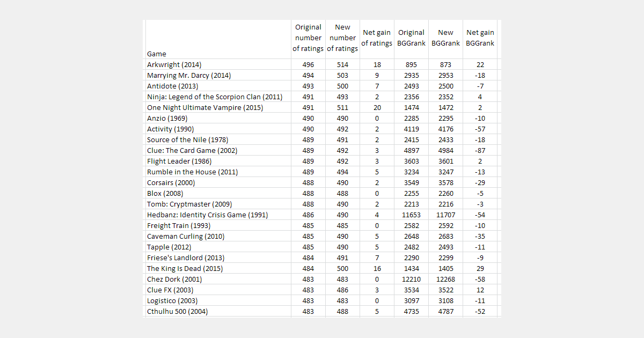Select the Net gain of ratings header

[x=376, y=38]
